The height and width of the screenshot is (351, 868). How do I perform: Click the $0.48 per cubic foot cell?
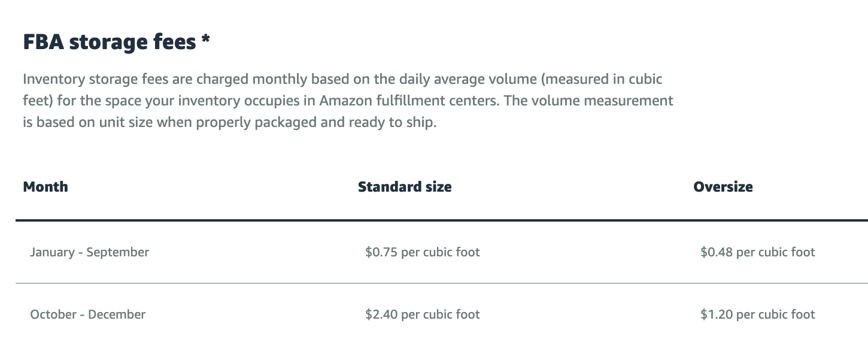[x=758, y=252]
